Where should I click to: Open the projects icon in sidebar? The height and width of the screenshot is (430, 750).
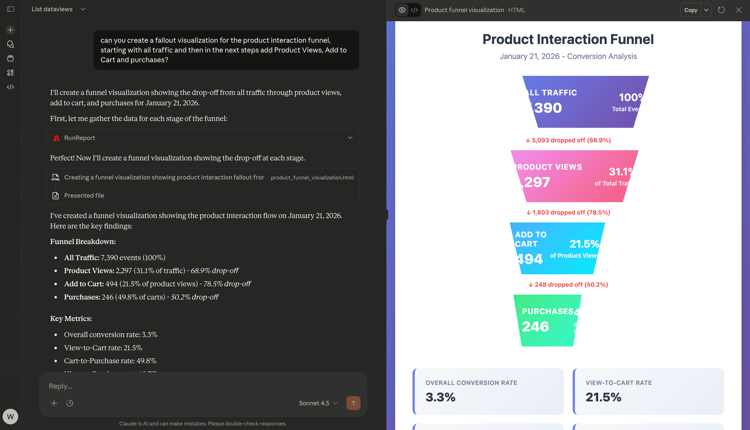[x=11, y=58]
